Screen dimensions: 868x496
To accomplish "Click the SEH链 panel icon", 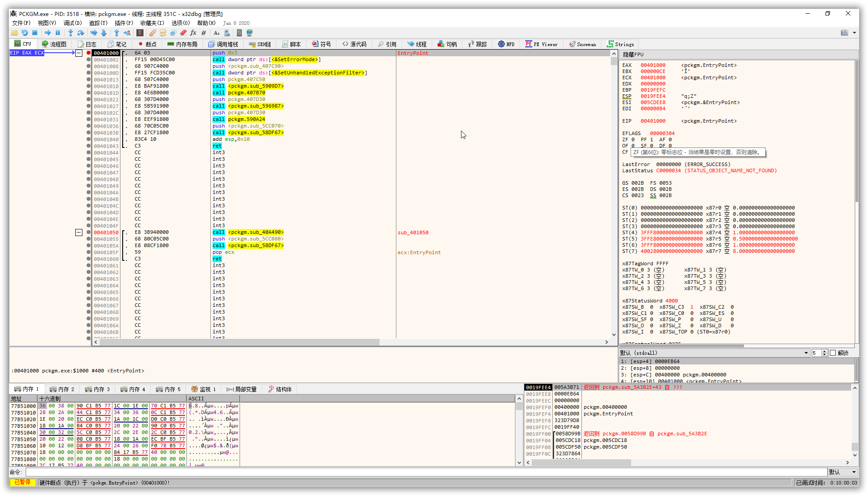I will point(260,43).
